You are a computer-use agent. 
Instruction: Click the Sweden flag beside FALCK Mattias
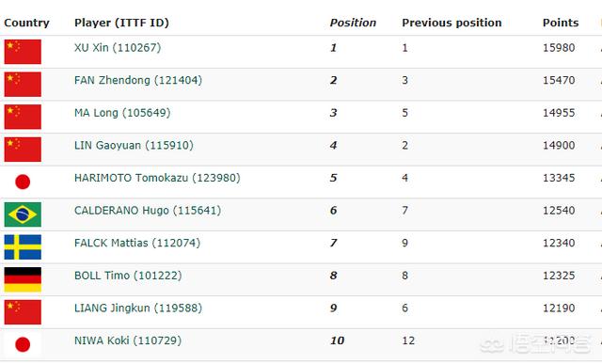tap(23, 246)
